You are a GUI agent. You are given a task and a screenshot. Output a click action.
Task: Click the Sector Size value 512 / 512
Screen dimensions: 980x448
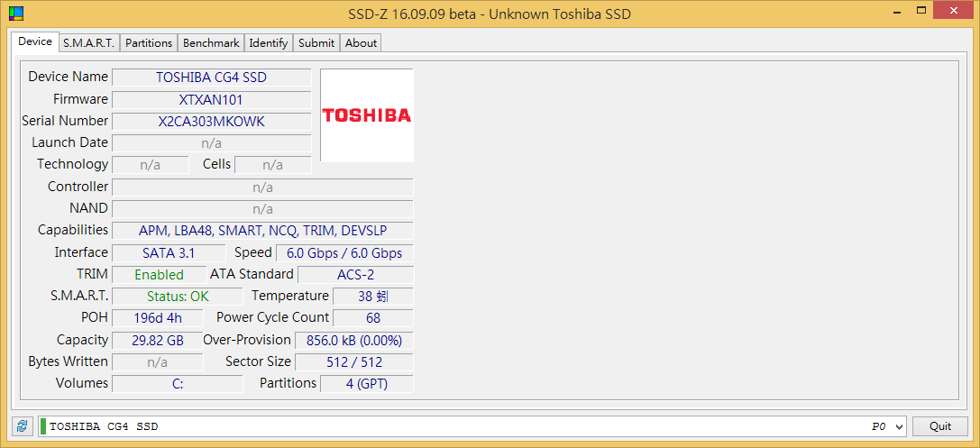(x=353, y=362)
